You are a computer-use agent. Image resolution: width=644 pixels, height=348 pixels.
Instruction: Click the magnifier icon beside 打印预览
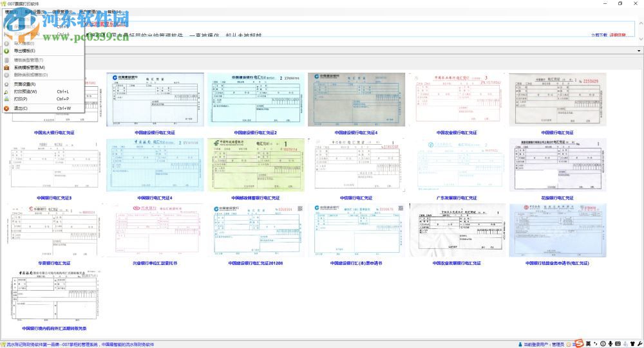[6, 92]
